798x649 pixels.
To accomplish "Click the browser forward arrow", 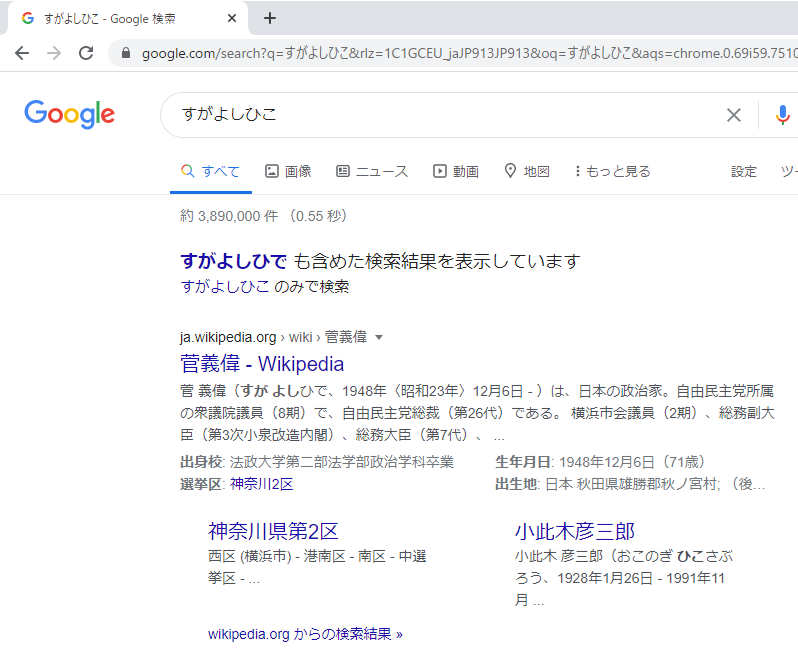I will [54, 53].
